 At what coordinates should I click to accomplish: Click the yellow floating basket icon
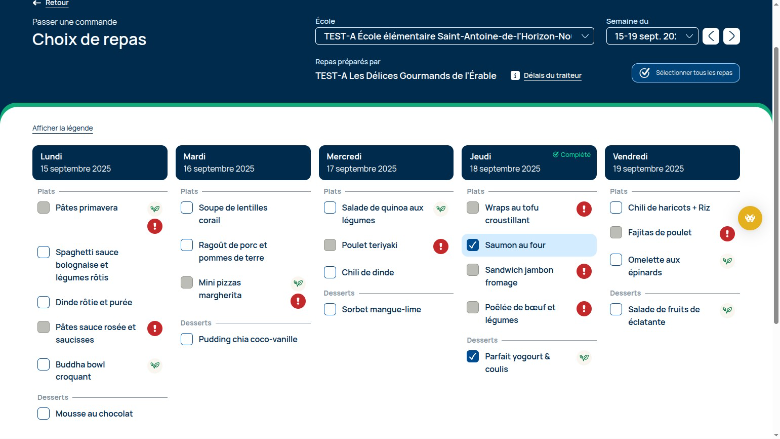pyautogui.click(x=750, y=218)
